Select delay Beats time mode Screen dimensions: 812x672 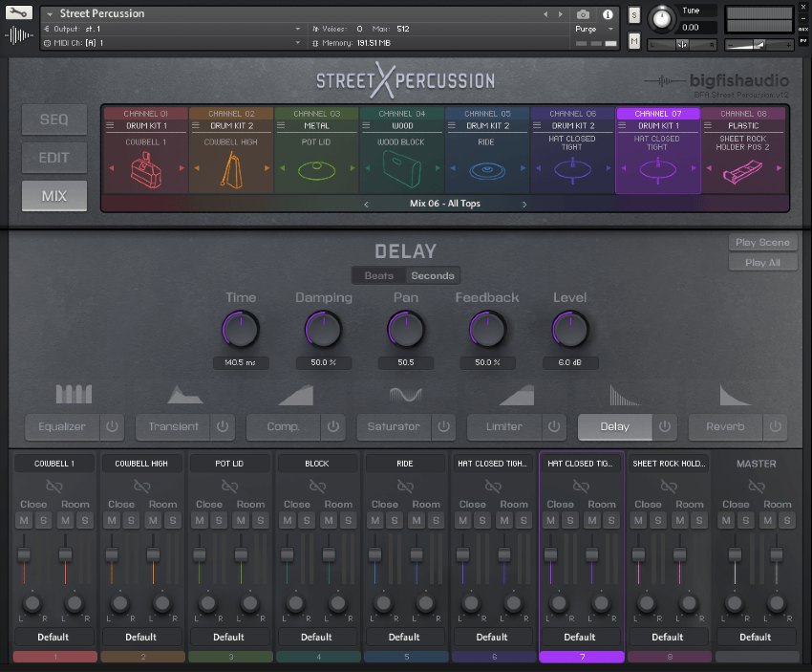(x=378, y=275)
